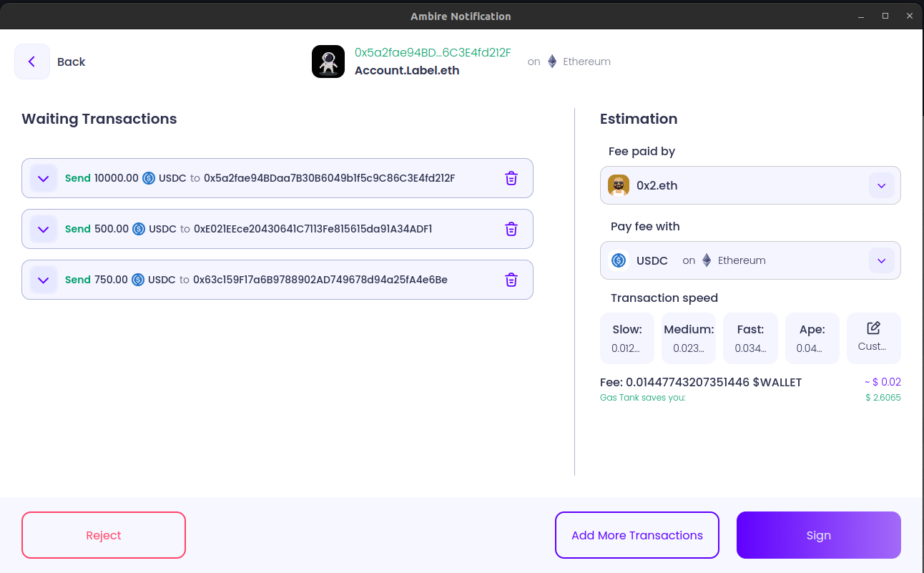
Task: Select Slow transaction speed
Action: click(627, 338)
